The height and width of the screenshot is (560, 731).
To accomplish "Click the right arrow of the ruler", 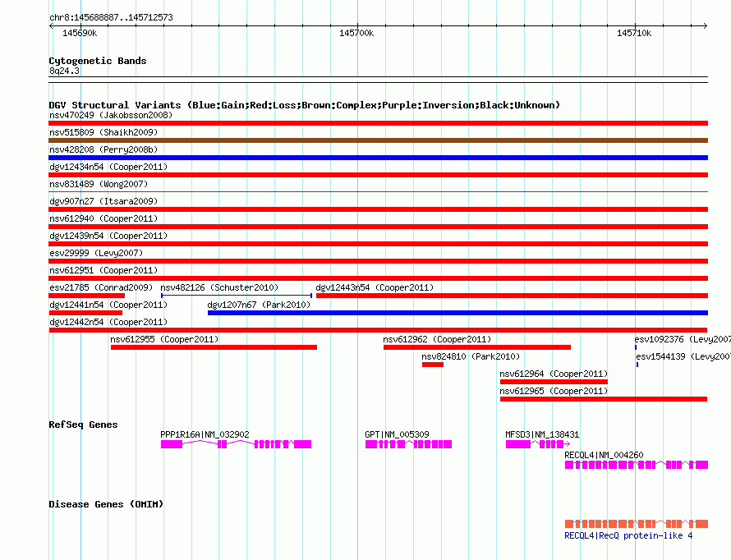I will click(x=705, y=26).
